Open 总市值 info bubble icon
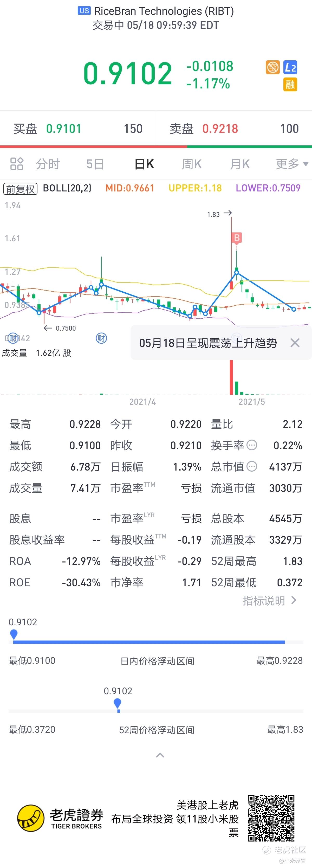The image size is (312, 868). pyautogui.click(x=252, y=466)
